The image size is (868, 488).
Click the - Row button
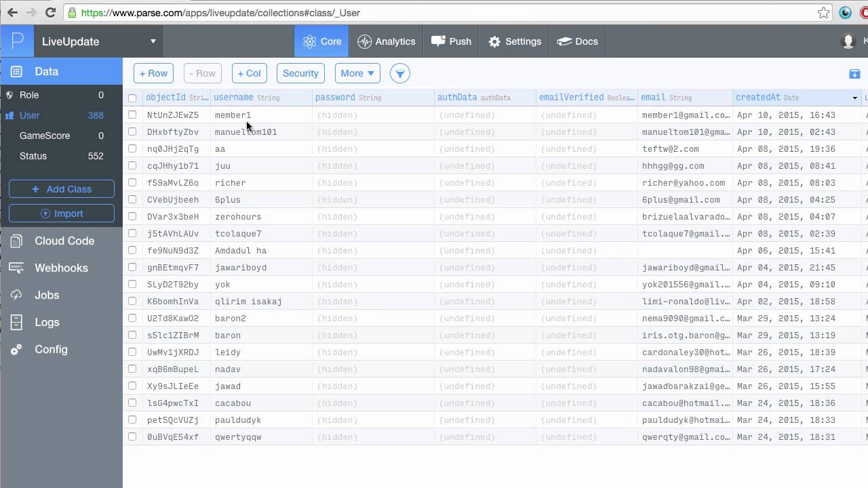[203, 73]
